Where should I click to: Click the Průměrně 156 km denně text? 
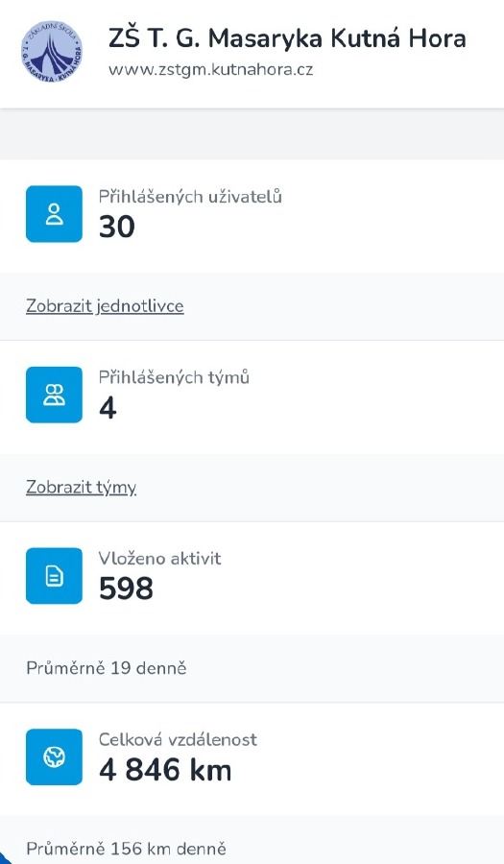click(126, 849)
